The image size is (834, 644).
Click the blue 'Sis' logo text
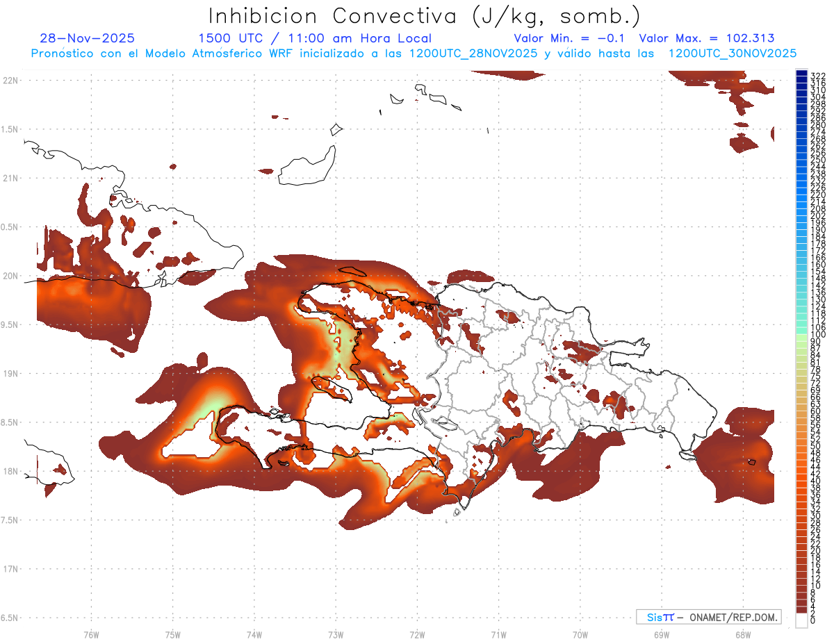point(655,617)
